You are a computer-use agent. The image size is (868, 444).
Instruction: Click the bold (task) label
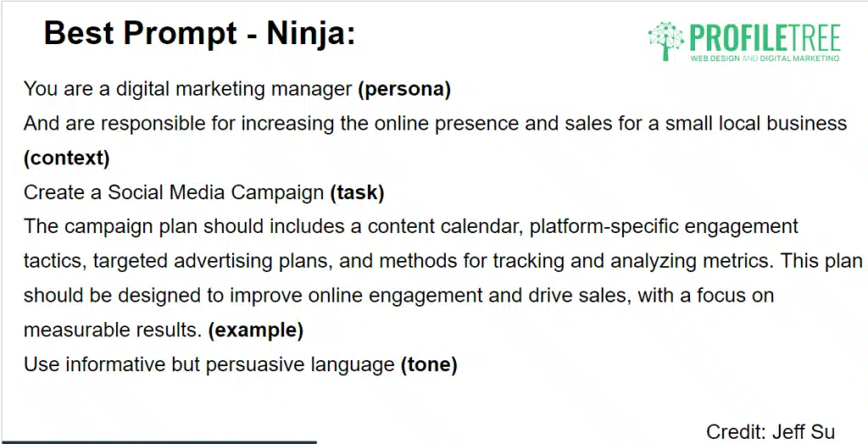pos(357,192)
